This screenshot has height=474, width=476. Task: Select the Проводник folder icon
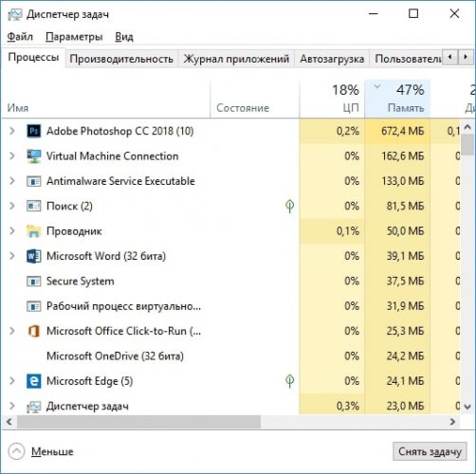(x=33, y=231)
